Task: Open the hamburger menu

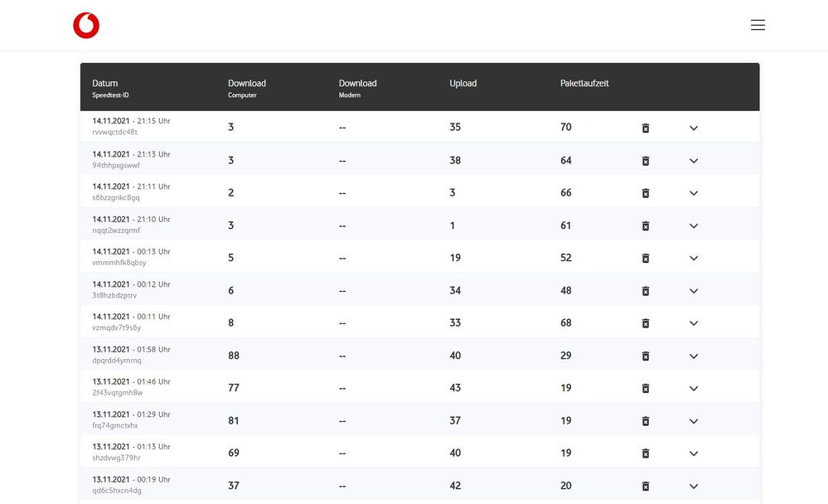Action: tap(758, 26)
